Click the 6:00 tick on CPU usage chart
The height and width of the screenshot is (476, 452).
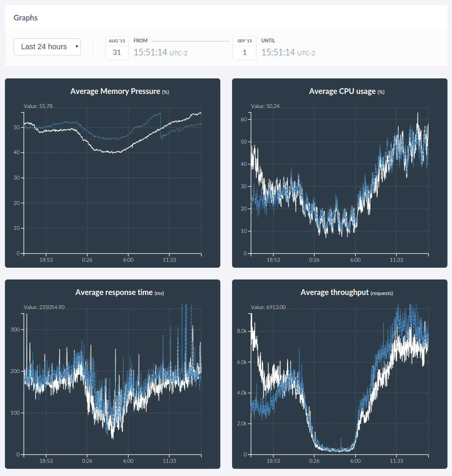(355, 260)
